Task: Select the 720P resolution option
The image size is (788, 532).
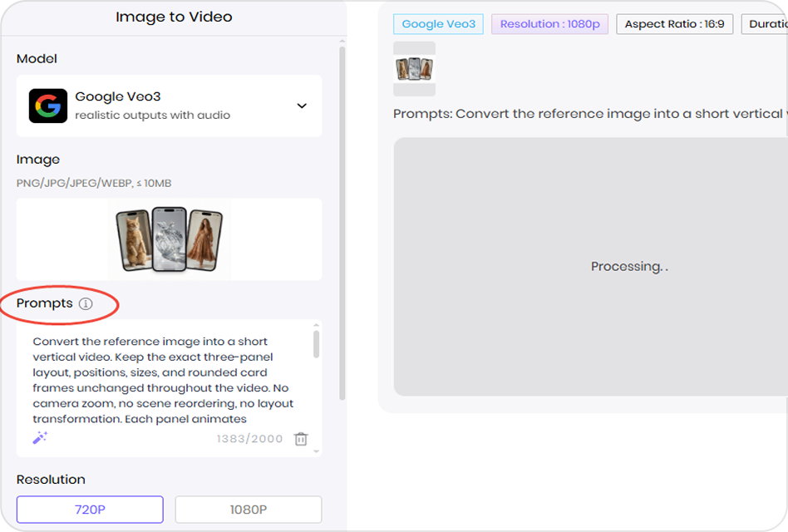Action: (x=90, y=510)
